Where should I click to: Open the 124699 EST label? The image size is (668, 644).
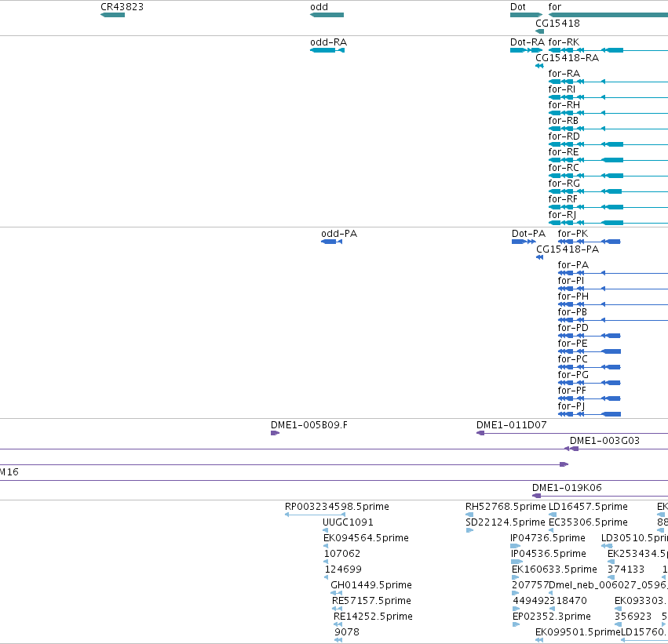pyautogui.click(x=343, y=569)
